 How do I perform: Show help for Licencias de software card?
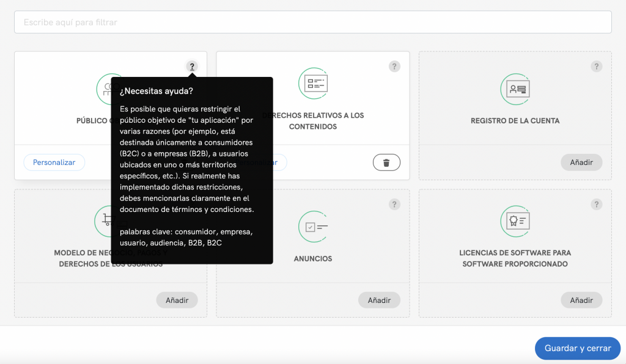pyautogui.click(x=597, y=205)
